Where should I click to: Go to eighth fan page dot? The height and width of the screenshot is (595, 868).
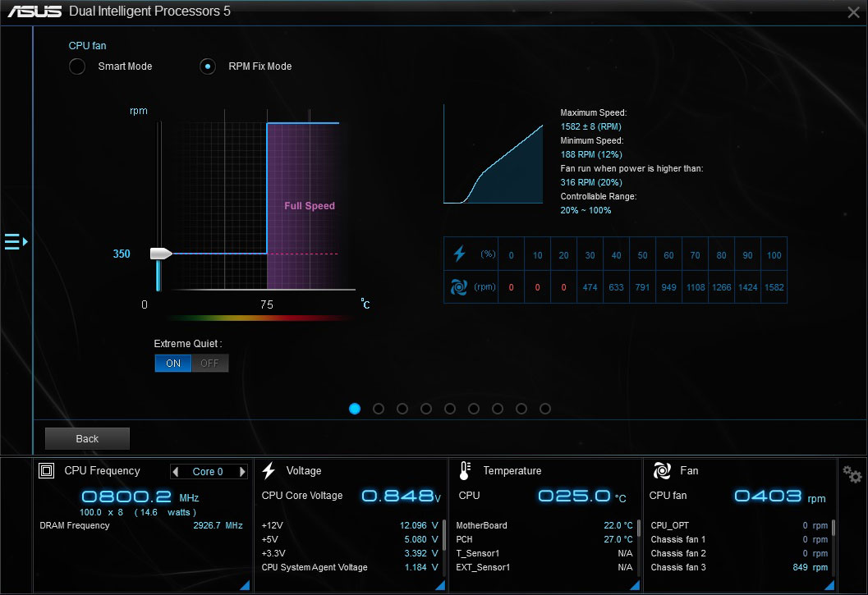pos(521,409)
